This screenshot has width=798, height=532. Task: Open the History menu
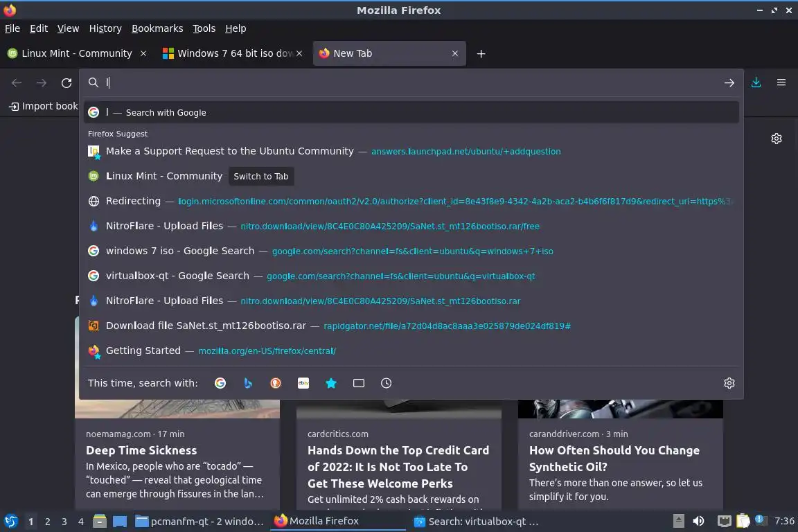(105, 28)
